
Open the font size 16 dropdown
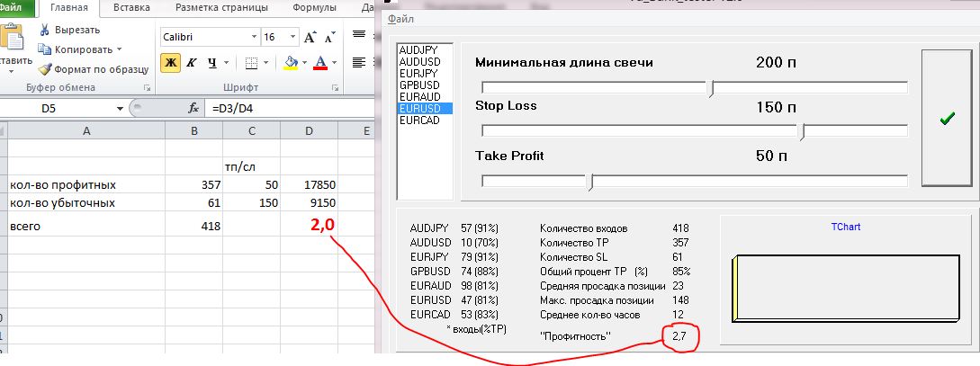292,38
